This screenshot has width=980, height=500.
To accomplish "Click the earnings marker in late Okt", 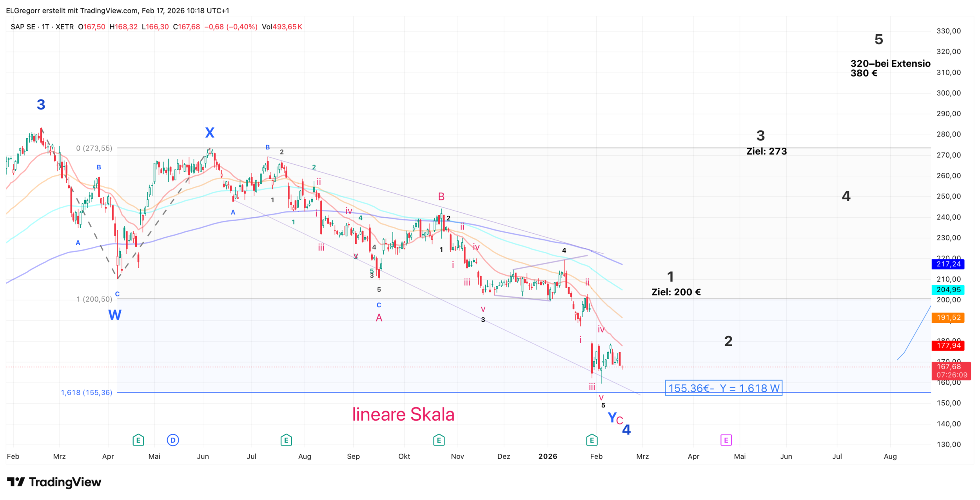I will pos(439,440).
